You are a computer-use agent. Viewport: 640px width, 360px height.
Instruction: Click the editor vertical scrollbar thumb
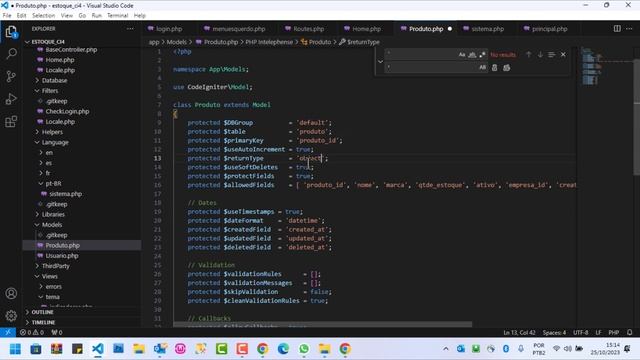[636, 118]
